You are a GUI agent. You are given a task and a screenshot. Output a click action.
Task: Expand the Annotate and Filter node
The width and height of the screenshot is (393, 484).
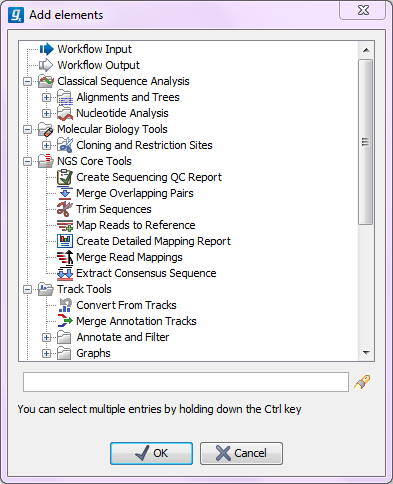[47, 337]
